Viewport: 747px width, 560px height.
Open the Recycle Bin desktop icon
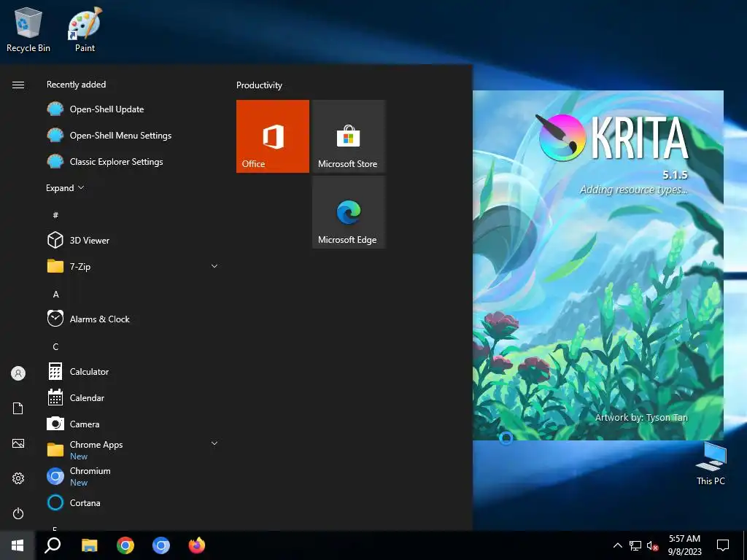[x=28, y=30]
